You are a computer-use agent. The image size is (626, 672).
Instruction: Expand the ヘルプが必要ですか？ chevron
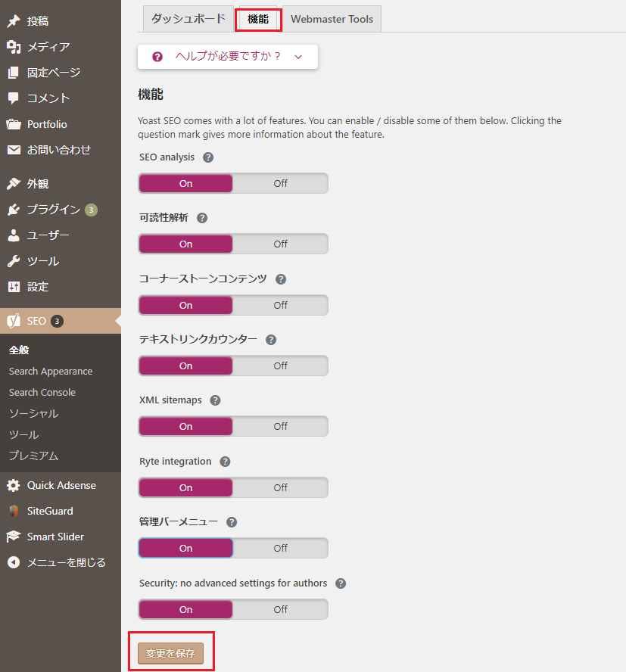pos(298,57)
